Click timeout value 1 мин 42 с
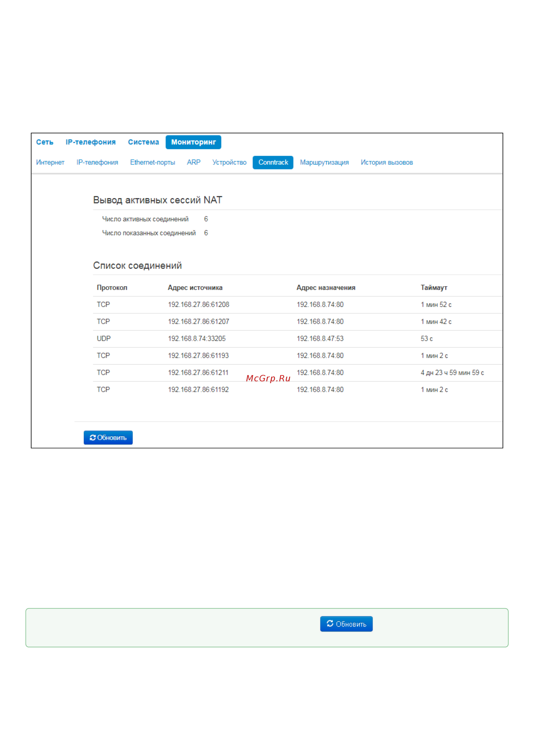 [436, 322]
